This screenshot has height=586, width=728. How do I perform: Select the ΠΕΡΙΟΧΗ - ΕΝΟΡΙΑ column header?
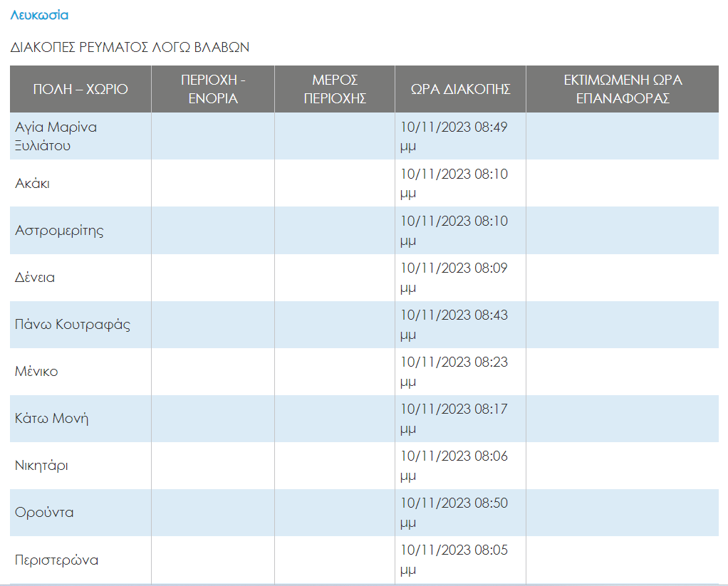pyautogui.click(x=213, y=89)
